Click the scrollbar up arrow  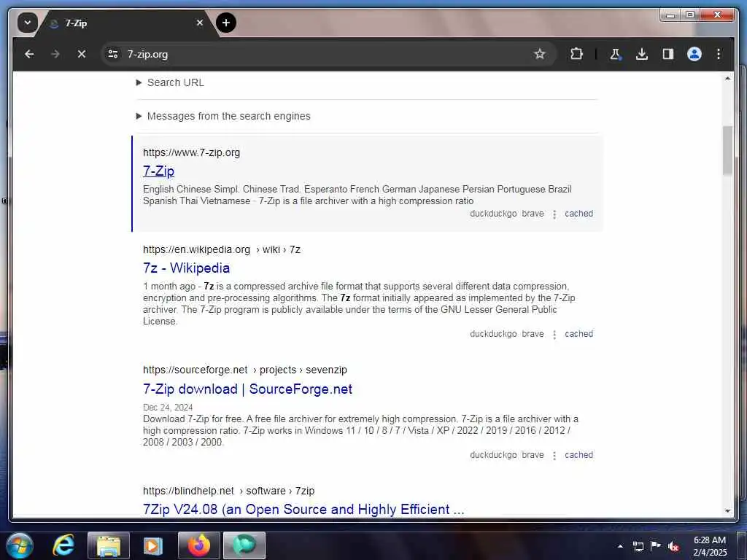coord(727,78)
